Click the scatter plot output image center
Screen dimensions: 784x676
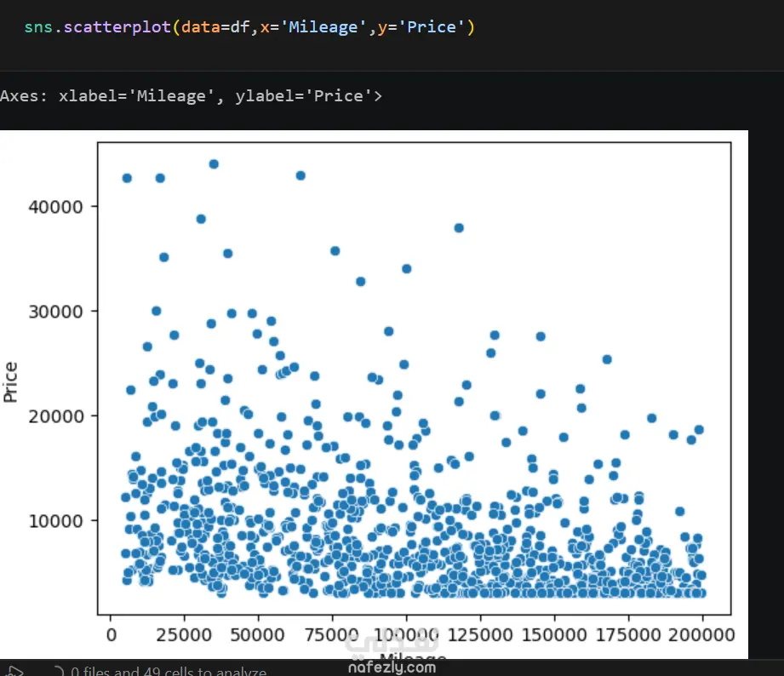374,394
